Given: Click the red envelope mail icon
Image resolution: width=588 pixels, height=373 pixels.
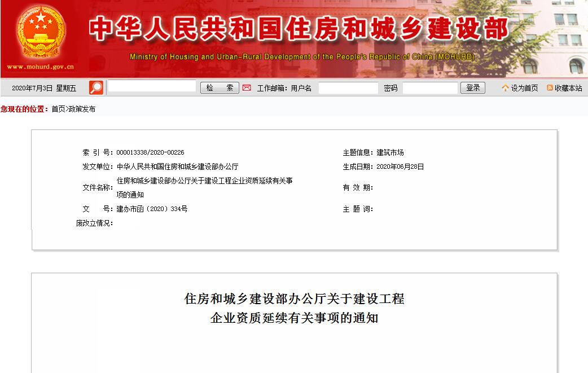Looking at the screenshot, I should [x=247, y=87].
